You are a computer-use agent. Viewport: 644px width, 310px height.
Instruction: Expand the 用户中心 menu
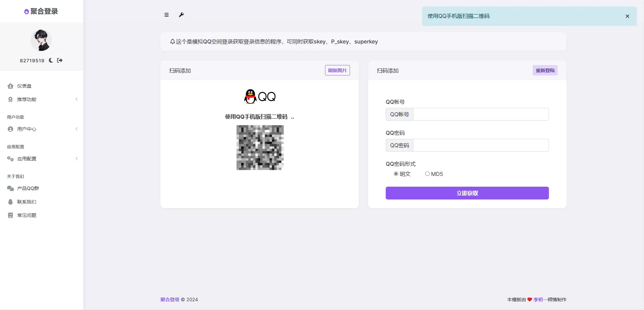(x=42, y=129)
